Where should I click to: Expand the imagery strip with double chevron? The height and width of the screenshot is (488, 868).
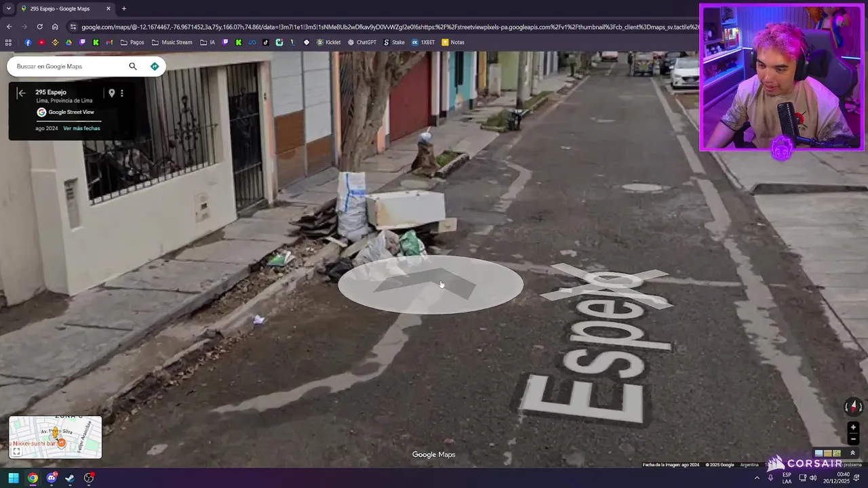coord(852,453)
